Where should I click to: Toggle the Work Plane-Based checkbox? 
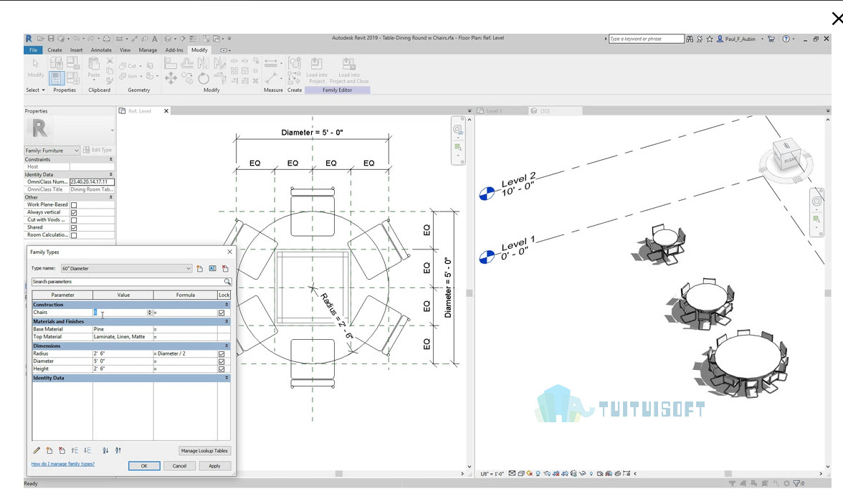[x=75, y=205]
